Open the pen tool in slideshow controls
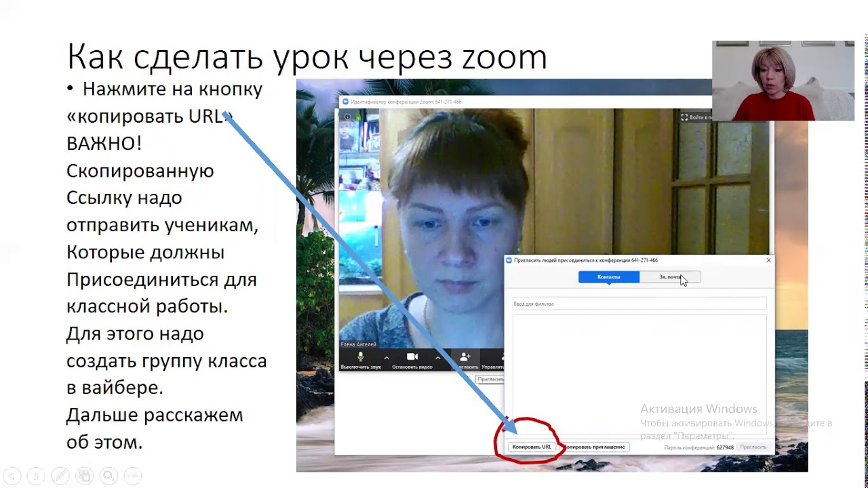The width and height of the screenshot is (868, 488). [60, 476]
